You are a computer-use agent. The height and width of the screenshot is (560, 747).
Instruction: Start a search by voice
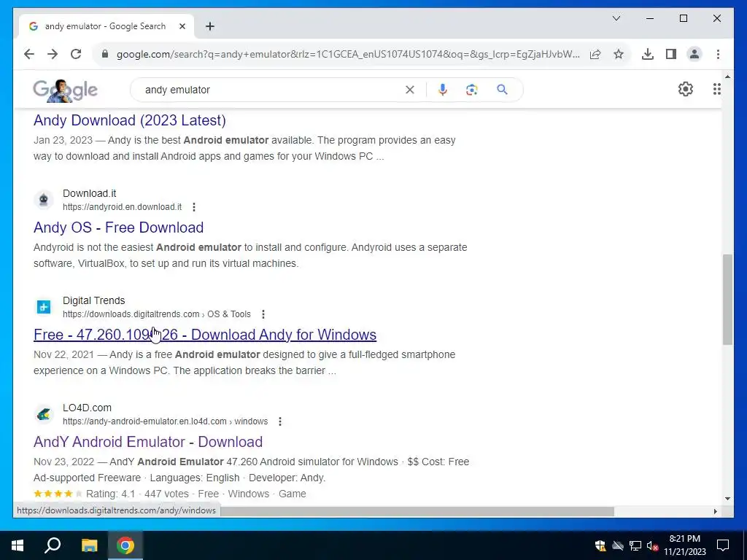point(443,90)
